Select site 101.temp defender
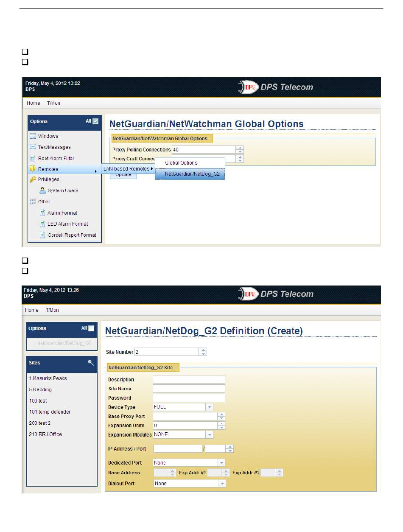403x532 pixels. tap(50, 412)
